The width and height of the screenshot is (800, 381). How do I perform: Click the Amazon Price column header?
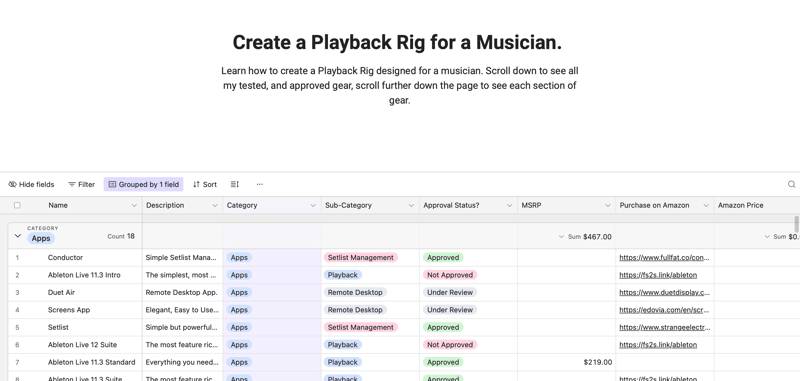[757, 205]
